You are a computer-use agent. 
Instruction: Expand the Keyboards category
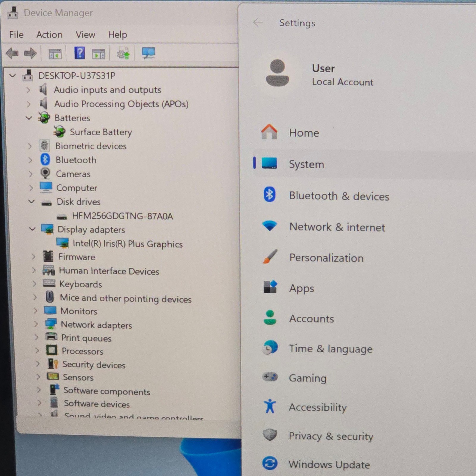34,284
